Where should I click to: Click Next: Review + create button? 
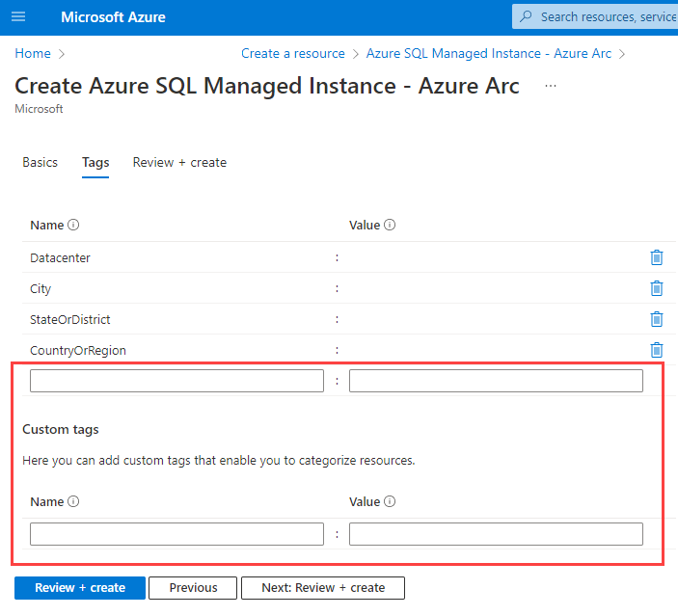pos(323,588)
